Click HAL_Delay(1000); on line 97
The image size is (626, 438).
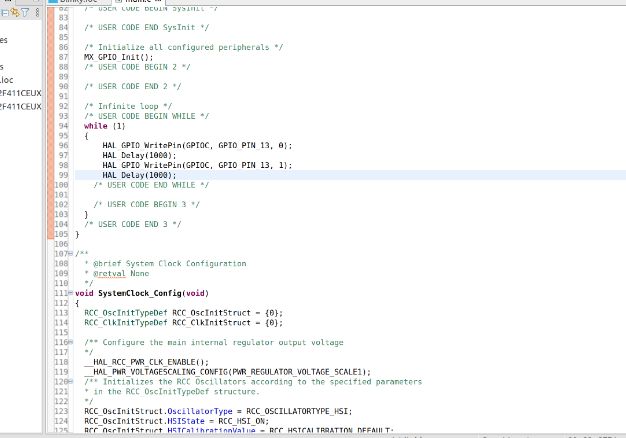point(139,155)
